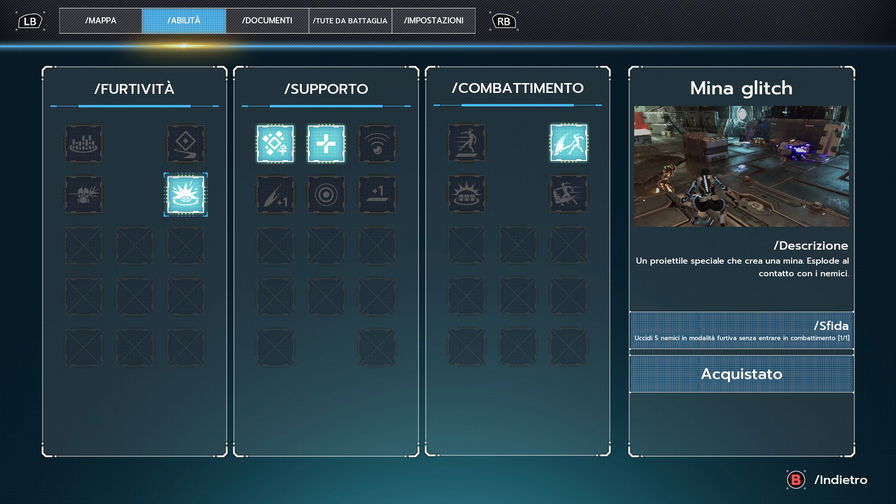Image resolution: width=896 pixels, height=504 pixels.
Task: Select the Mina glitch skill icon
Action: 185,194
